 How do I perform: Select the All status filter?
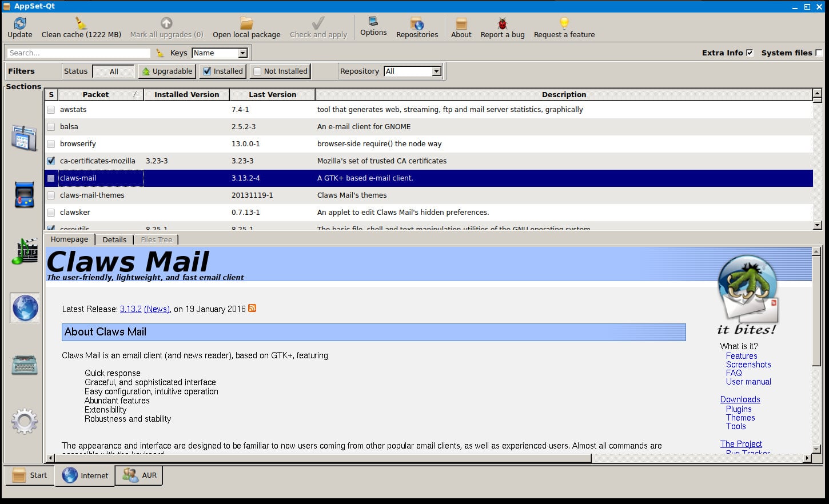pyautogui.click(x=114, y=71)
